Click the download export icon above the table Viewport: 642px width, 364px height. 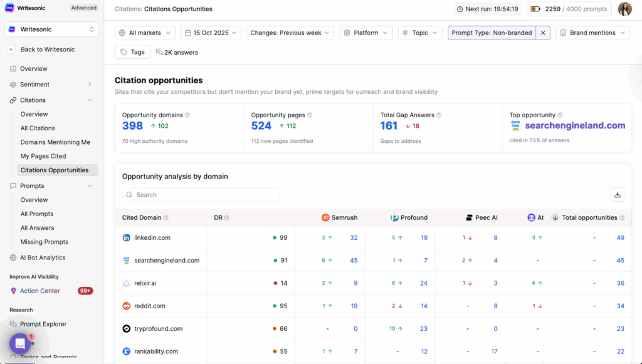618,195
